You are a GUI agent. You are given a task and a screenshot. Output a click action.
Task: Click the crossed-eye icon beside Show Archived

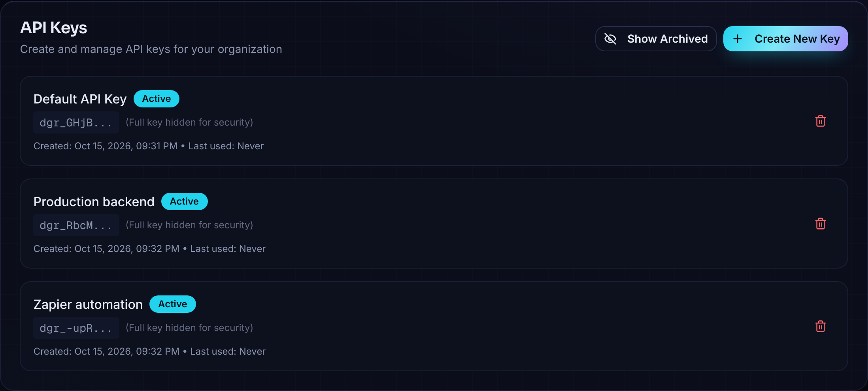[610, 39]
